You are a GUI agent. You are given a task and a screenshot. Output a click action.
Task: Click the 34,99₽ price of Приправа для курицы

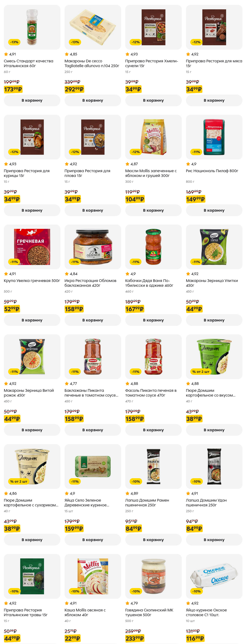[x=12, y=199]
